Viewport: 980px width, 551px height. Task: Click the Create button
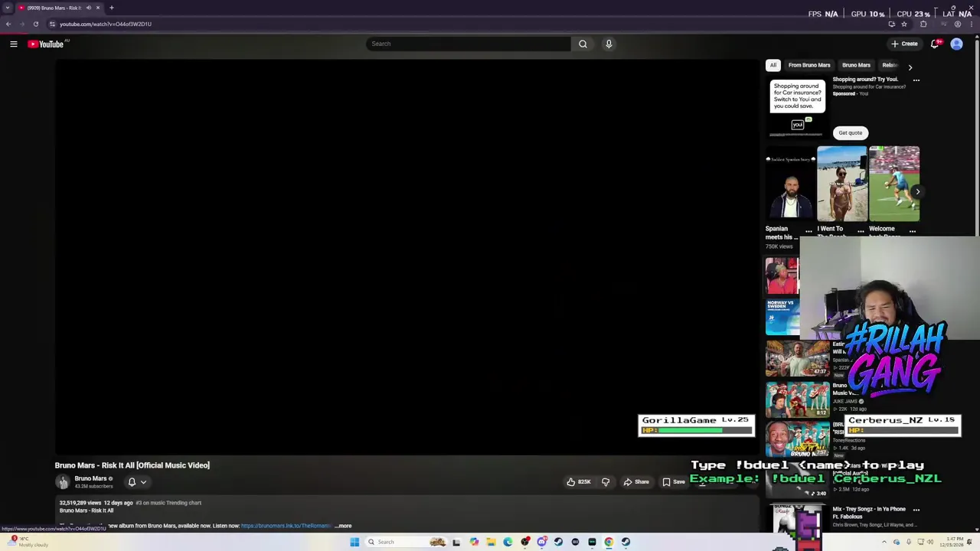[x=904, y=44]
